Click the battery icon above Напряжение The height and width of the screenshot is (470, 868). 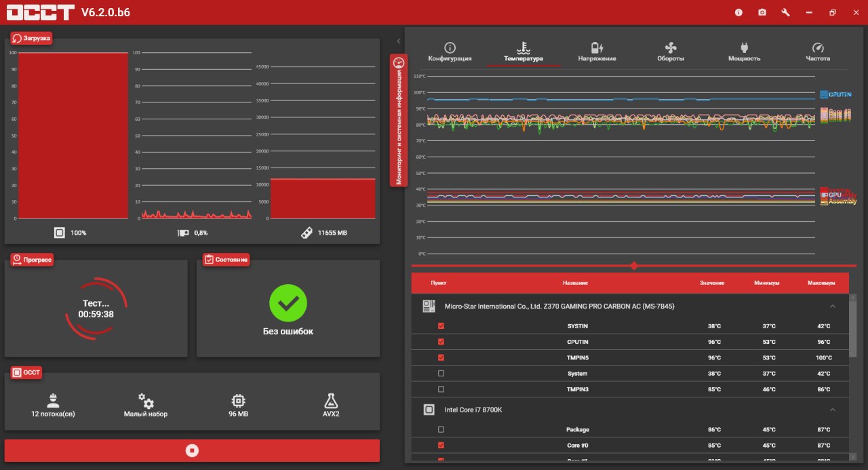(597, 47)
